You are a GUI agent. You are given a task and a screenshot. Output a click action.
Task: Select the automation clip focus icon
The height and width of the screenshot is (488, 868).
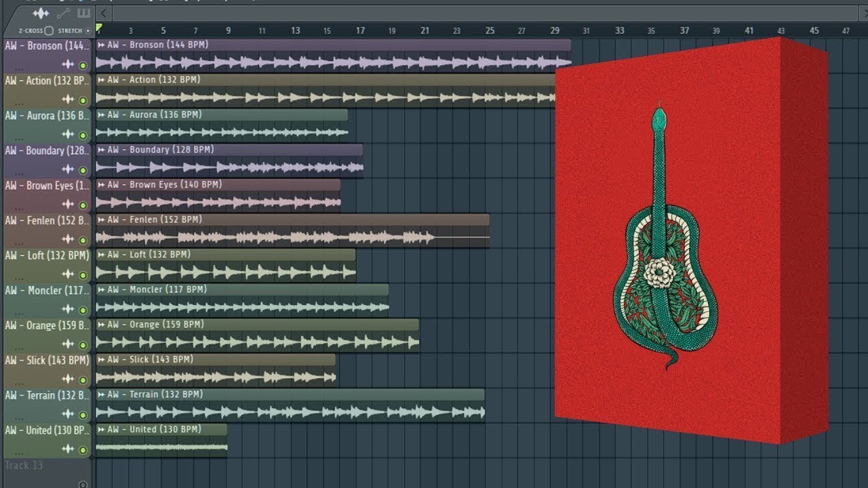63,14
